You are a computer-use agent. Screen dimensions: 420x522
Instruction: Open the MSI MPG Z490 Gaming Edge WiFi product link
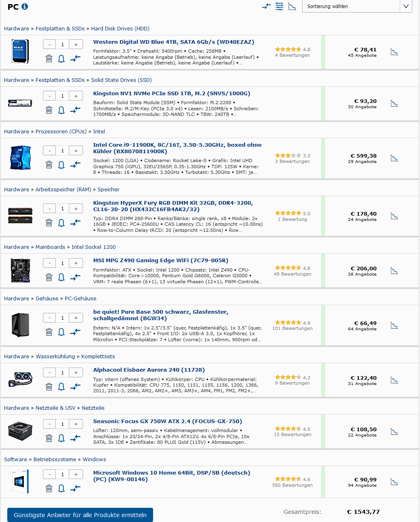tap(161, 260)
